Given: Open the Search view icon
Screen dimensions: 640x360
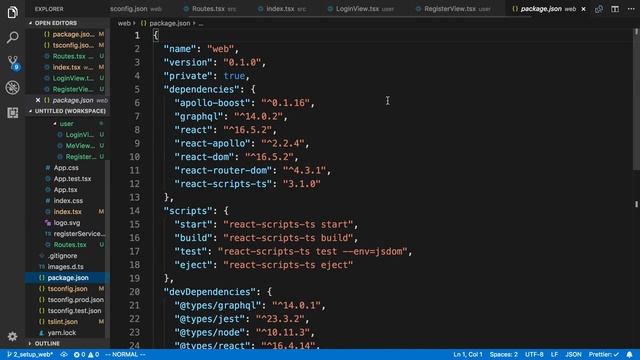Looking at the screenshot, I should click(12, 38).
